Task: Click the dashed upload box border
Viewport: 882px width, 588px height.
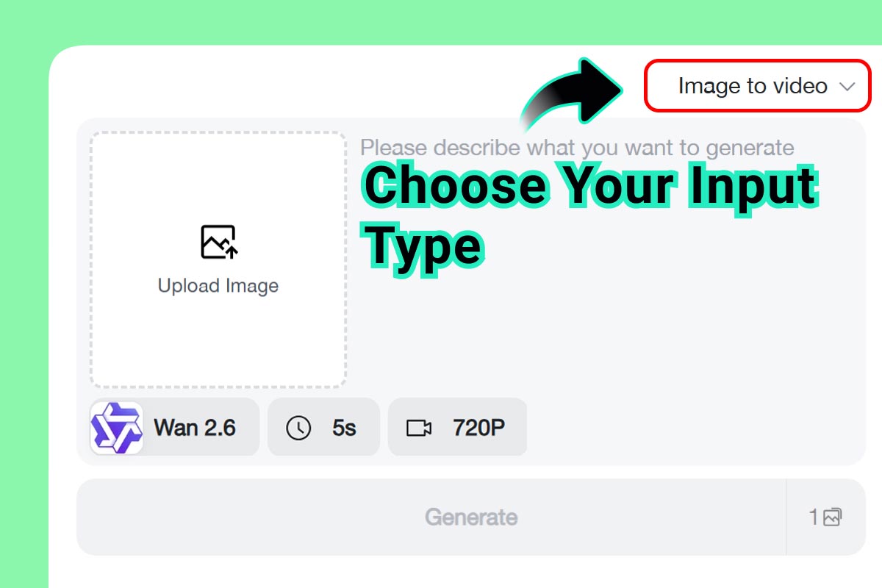Action: (x=218, y=134)
